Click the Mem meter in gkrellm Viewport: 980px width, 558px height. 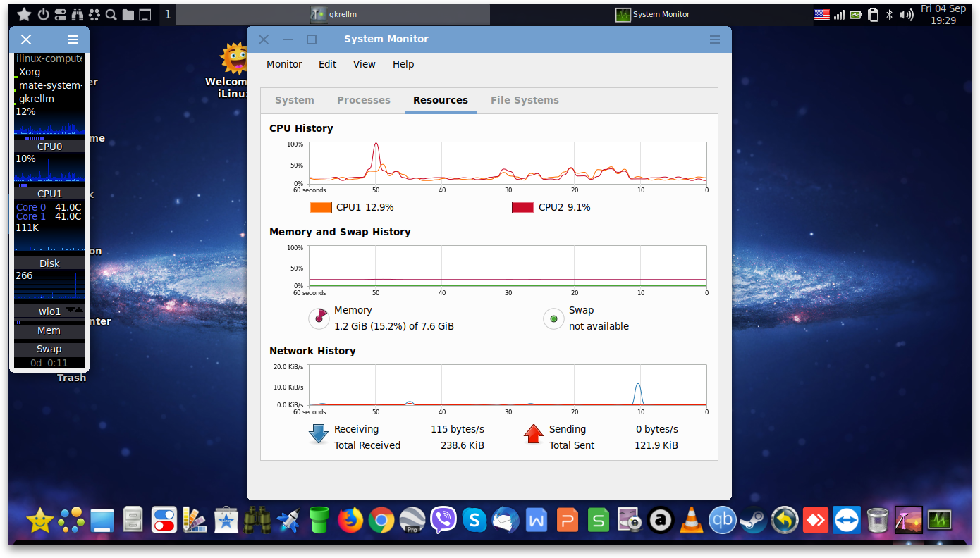pyautogui.click(x=49, y=330)
